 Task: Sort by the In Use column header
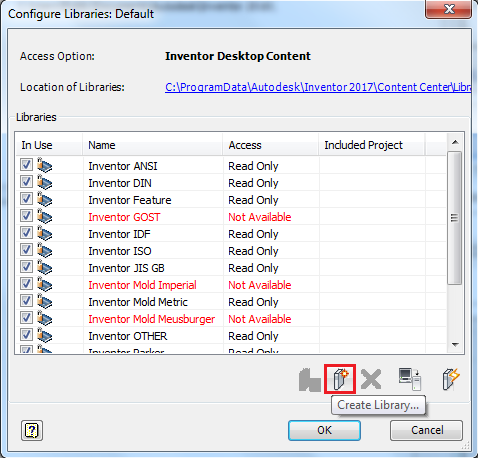49,145
